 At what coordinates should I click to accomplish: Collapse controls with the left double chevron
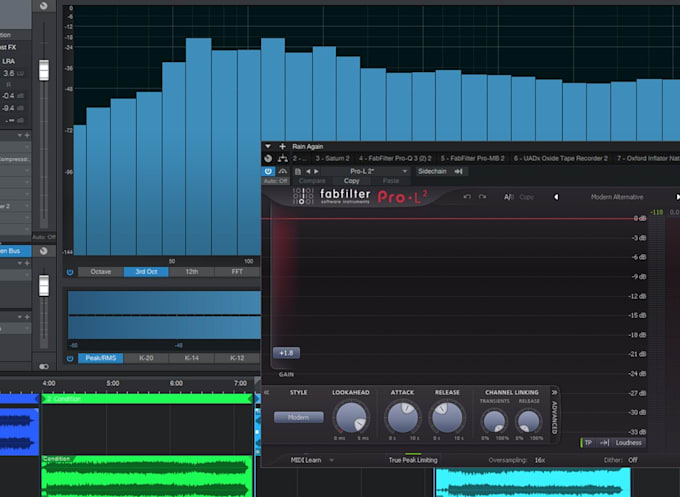coord(266,392)
